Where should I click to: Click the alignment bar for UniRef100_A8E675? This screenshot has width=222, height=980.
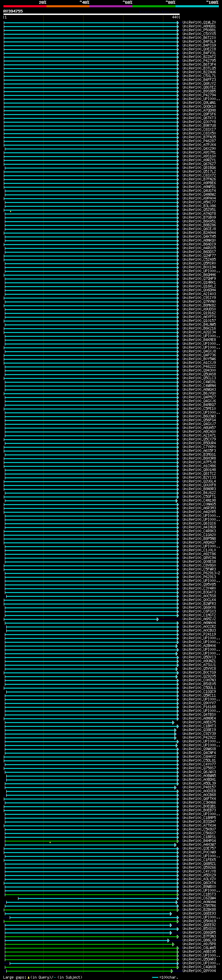(90, 722)
